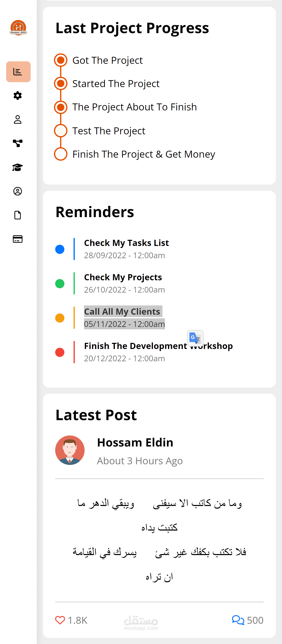This screenshot has height=644, width=282.
Task: Select 'Finish The Project & Get Money' marker
Action: click(x=61, y=154)
